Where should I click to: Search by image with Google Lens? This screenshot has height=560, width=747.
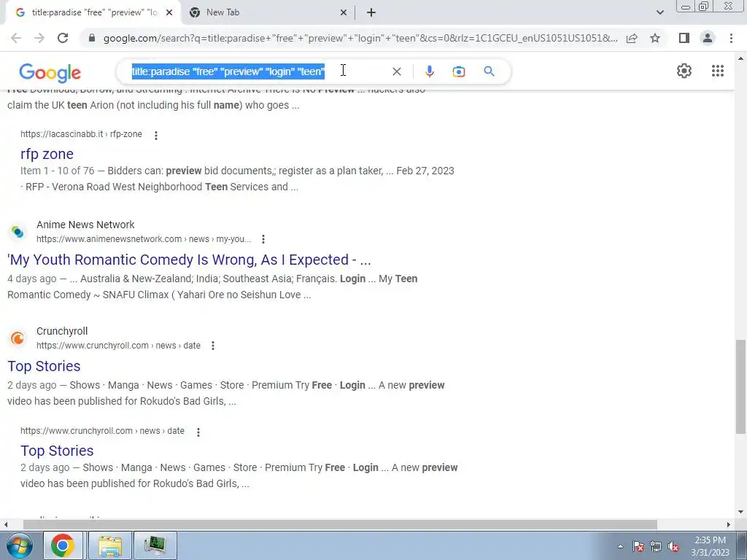click(x=459, y=71)
